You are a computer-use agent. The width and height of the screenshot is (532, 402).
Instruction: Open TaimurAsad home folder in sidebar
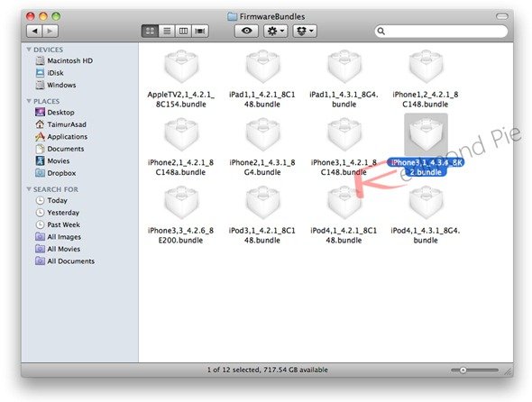point(60,124)
